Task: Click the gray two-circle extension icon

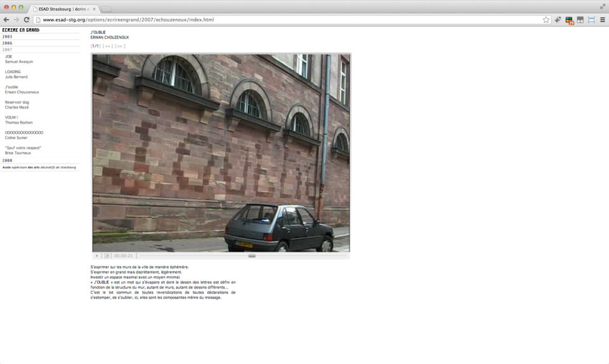Action: coord(580,20)
